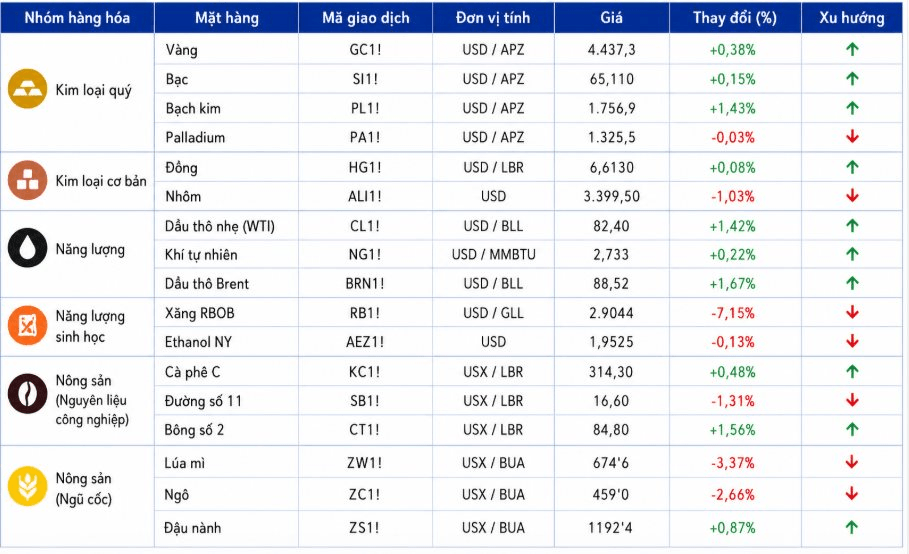Click the Cà phê C item name
Screen dimensions: 909x554
[192, 372]
